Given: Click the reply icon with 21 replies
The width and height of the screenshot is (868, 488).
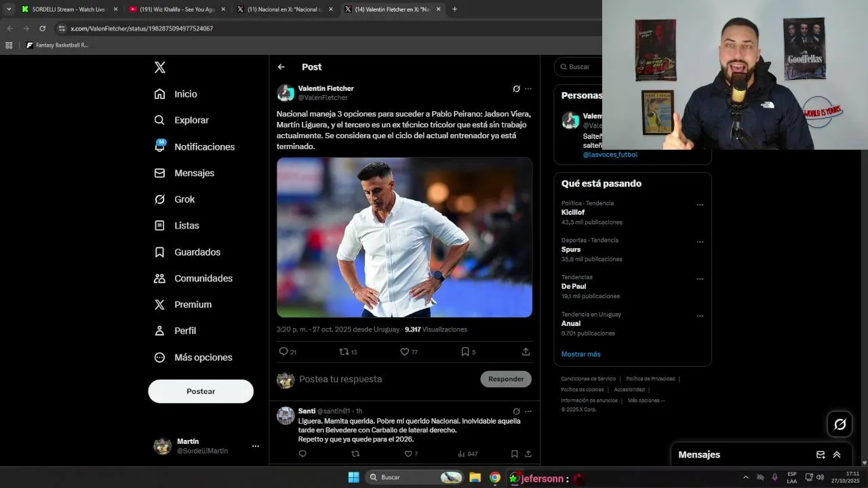Looking at the screenshot, I should 283,352.
